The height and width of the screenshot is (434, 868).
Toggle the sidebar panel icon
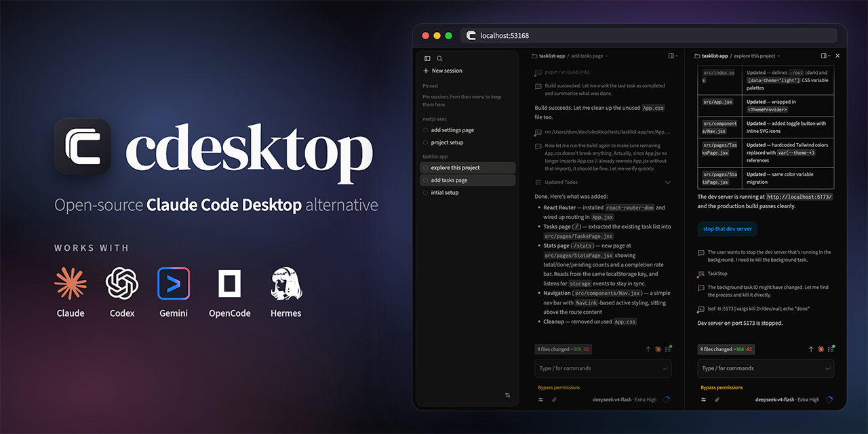pos(427,59)
